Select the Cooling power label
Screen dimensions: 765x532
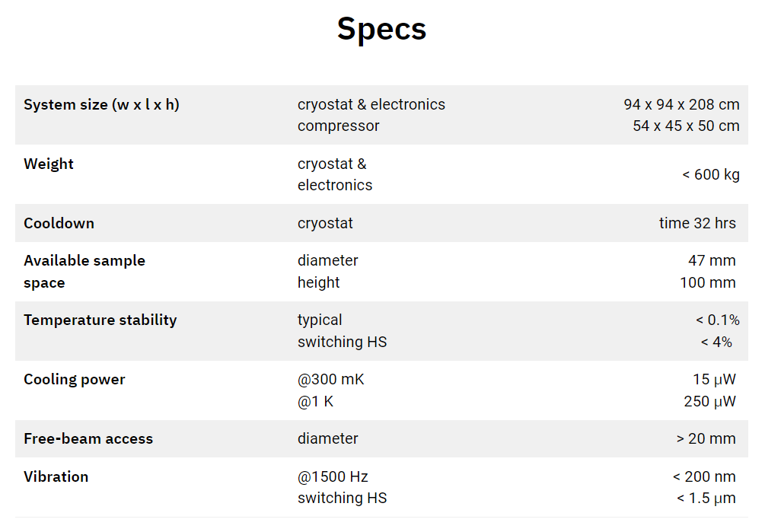tap(74, 379)
